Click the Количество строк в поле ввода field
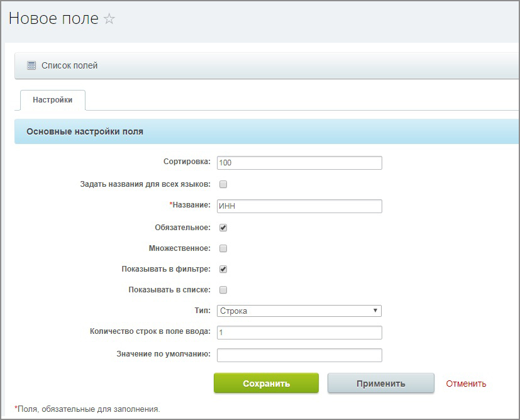 point(299,333)
